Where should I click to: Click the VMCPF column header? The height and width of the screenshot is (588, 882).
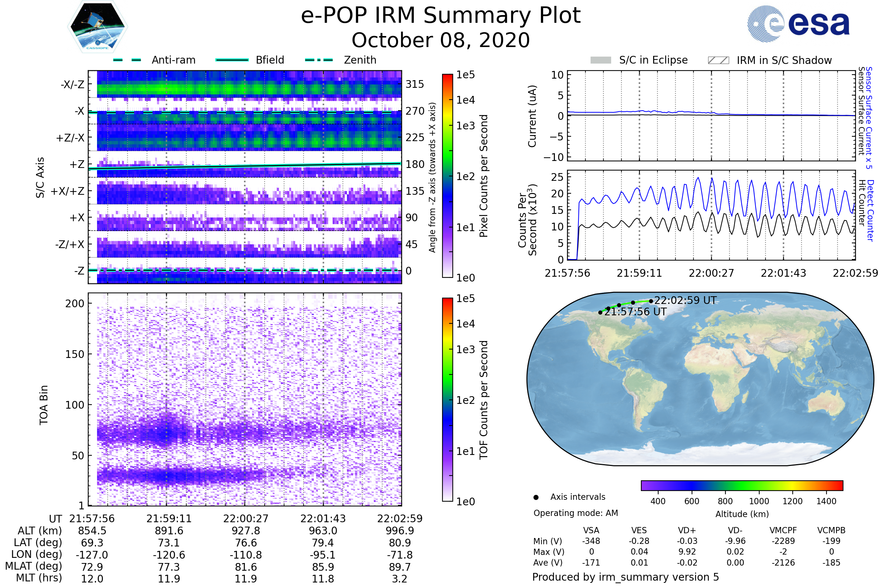pos(783,530)
